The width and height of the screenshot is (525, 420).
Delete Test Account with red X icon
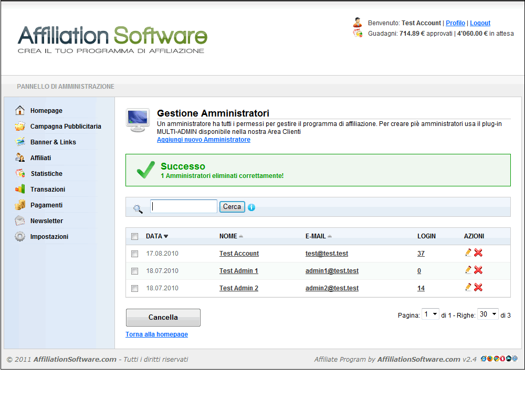tap(478, 253)
